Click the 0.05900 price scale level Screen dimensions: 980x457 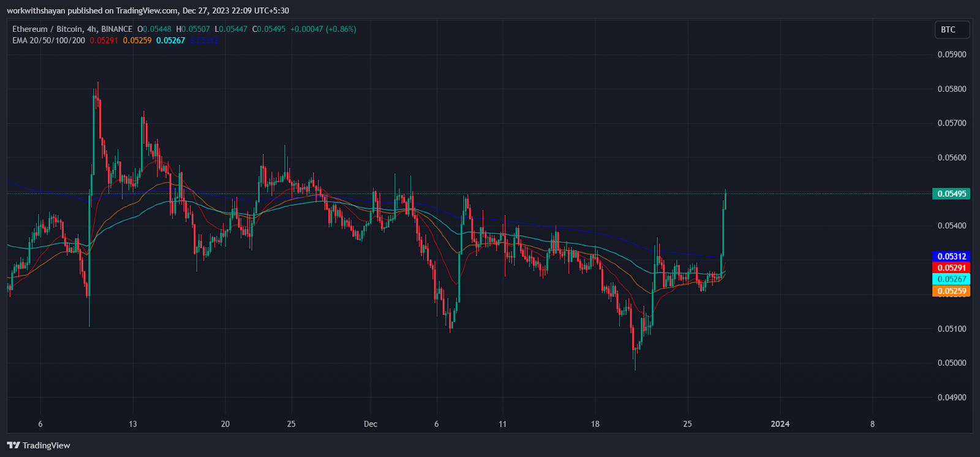click(x=952, y=55)
